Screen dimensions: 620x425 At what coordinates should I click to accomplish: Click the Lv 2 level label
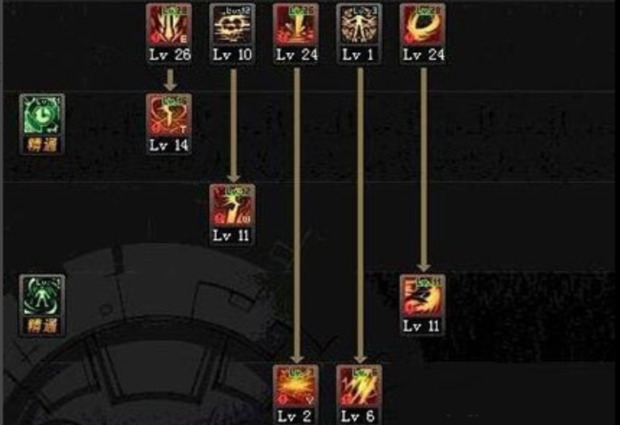[x=295, y=416]
